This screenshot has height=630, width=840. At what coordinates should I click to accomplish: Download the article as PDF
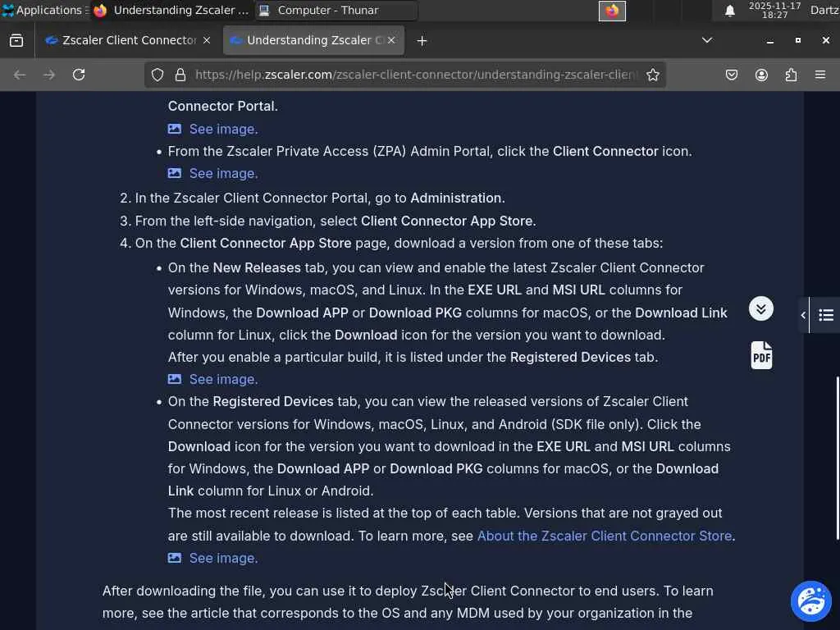[761, 356]
